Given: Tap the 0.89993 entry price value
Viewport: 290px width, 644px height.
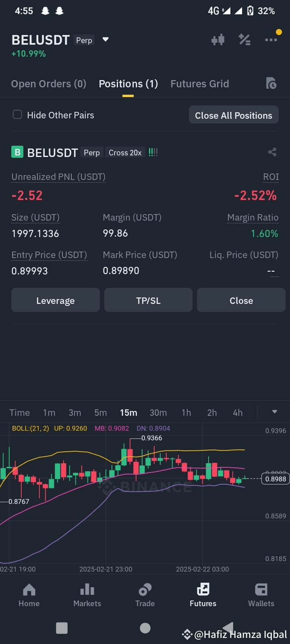Looking at the screenshot, I should (x=30, y=271).
